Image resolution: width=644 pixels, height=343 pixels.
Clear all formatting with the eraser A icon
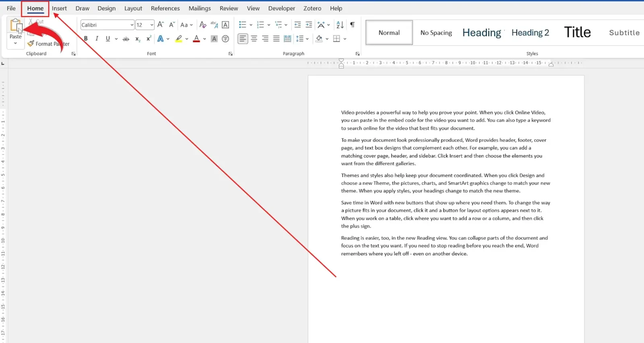(x=203, y=25)
